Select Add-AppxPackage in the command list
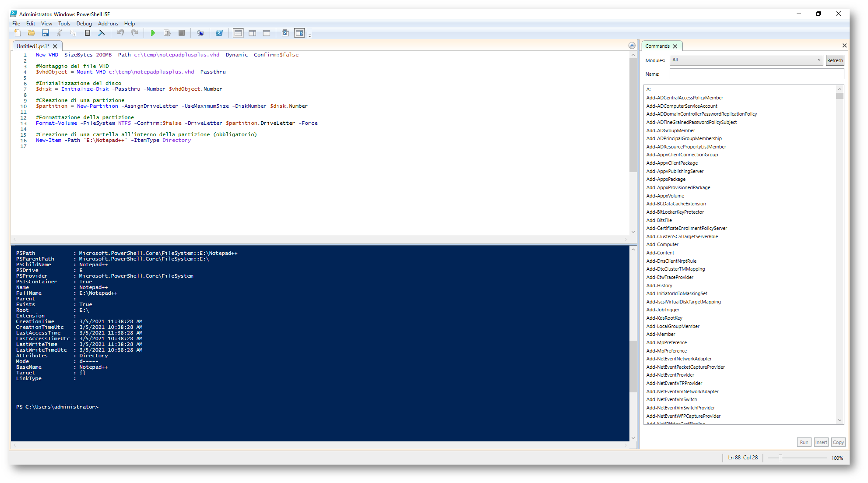This screenshot has height=483, width=868. pos(666,180)
